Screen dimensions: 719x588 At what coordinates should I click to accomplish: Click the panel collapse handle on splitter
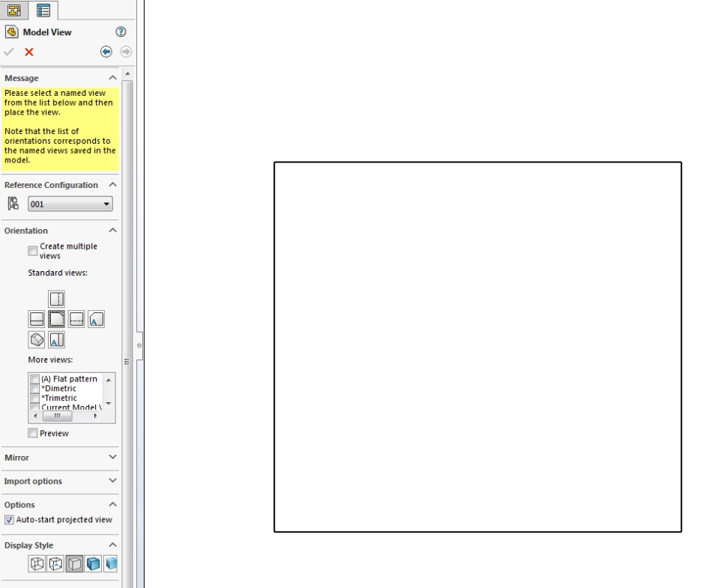coord(139,345)
